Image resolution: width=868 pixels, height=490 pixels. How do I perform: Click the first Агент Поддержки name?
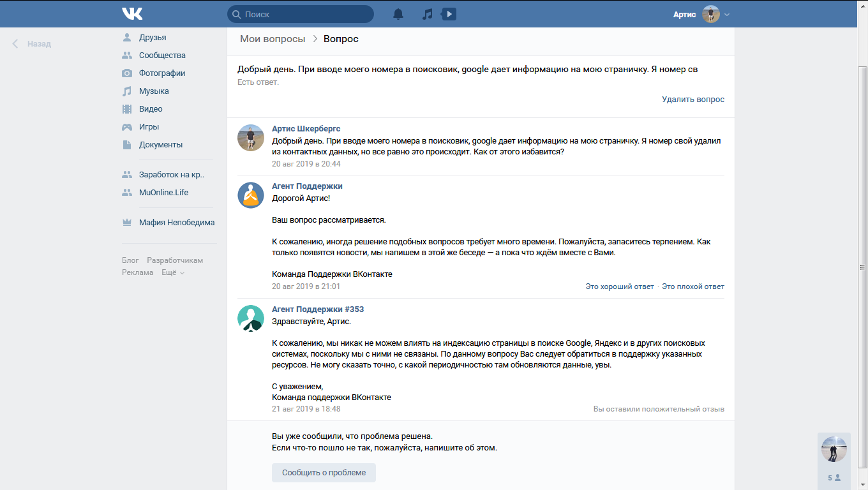(x=307, y=186)
